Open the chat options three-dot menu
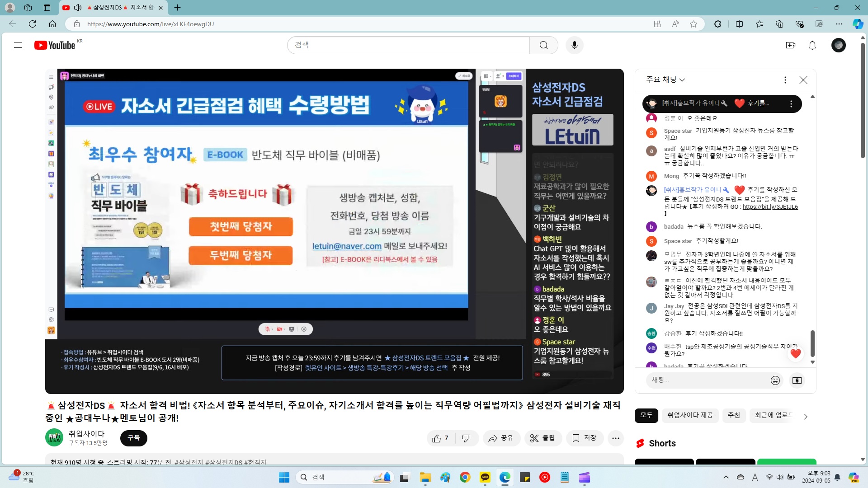Viewport: 868px width, 488px height. tap(785, 80)
